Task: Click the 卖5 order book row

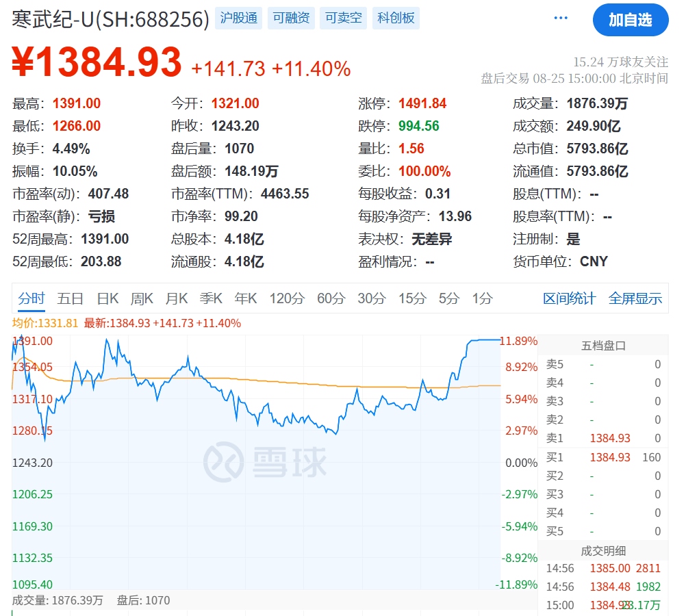Action: tap(603, 364)
